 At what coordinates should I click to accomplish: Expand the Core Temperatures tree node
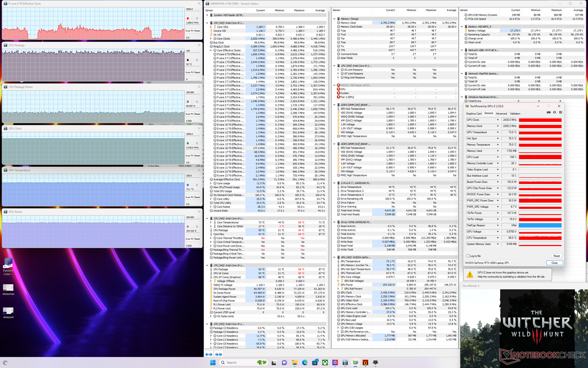(211, 222)
